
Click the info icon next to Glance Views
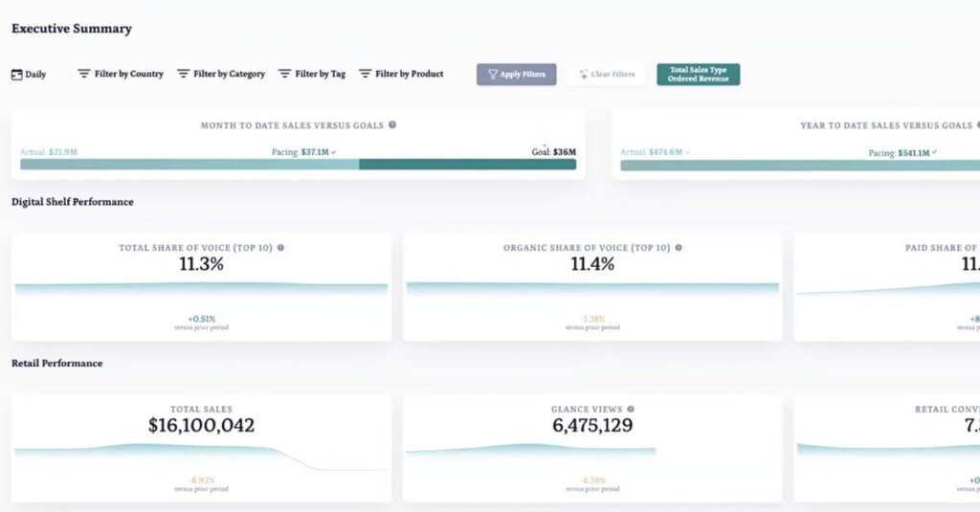tap(630, 410)
